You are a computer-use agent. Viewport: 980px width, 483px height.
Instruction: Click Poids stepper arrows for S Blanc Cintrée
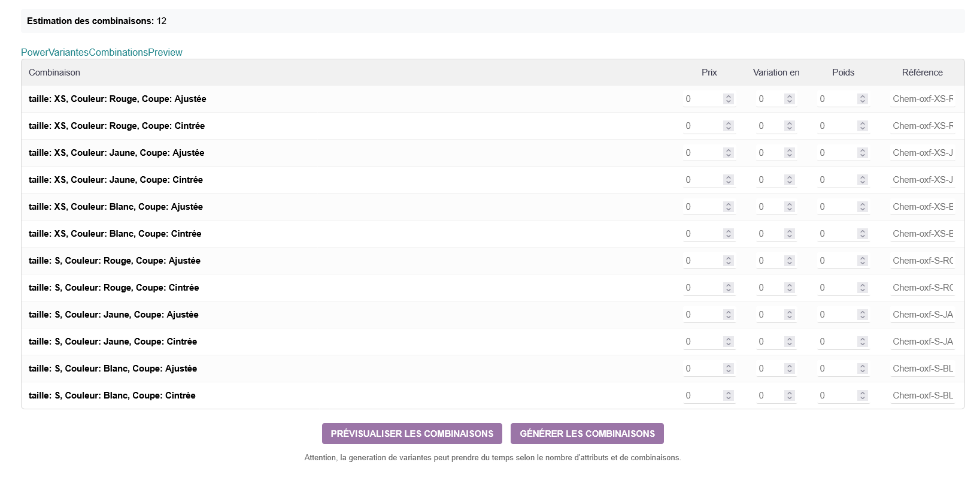(863, 396)
